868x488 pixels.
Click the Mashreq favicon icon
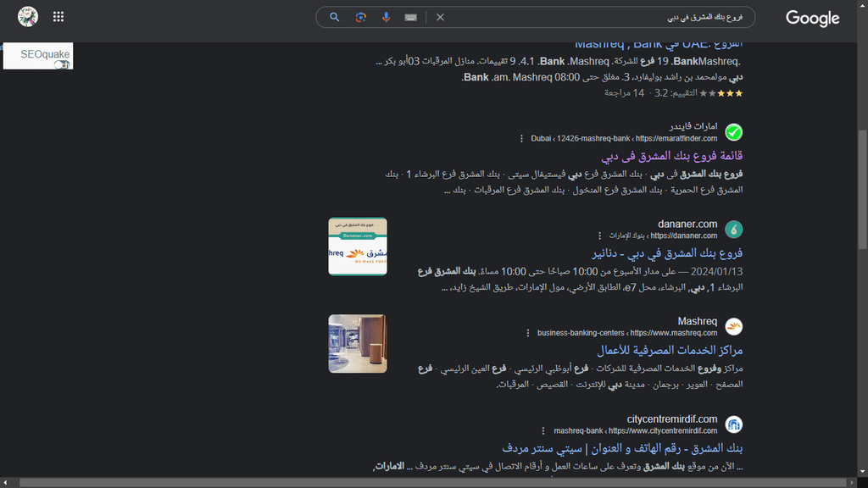(x=733, y=326)
